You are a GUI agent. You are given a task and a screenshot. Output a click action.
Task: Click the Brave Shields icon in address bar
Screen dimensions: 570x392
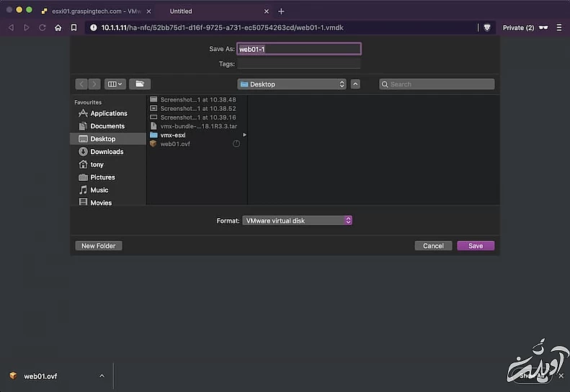[487, 27]
